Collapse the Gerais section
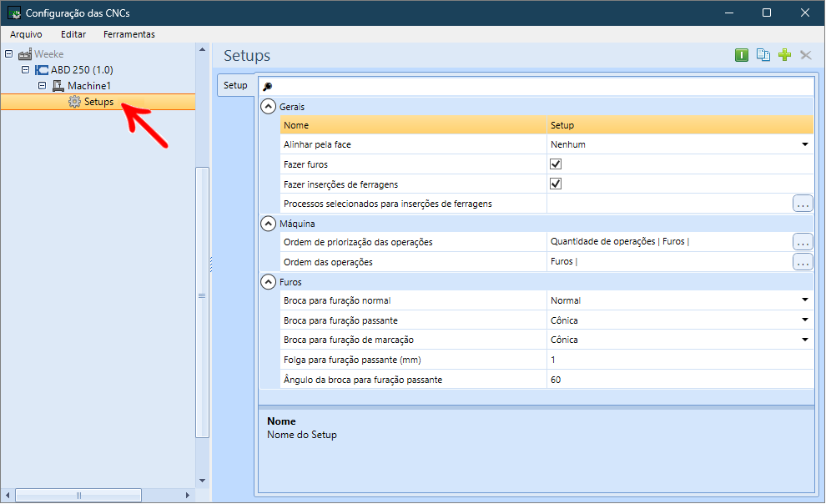Image resolution: width=826 pixels, height=504 pixels. 268,106
